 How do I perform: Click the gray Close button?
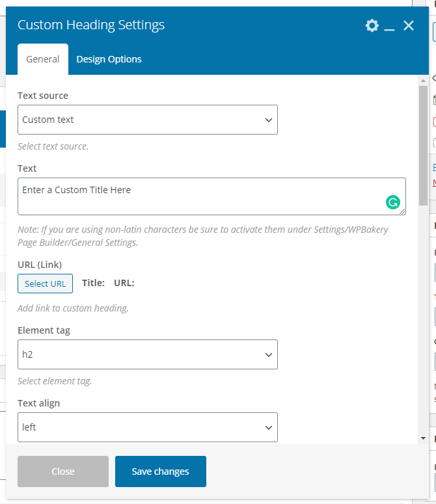tap(63, 471)
